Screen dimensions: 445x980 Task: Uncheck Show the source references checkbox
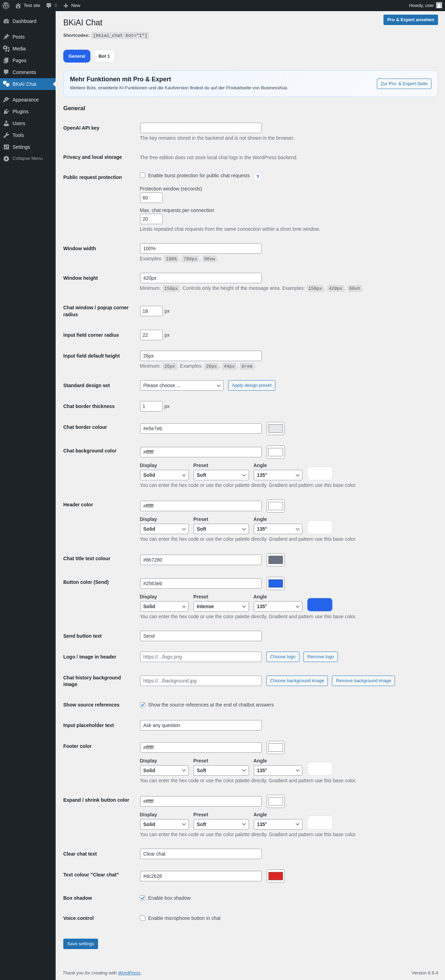pyautogui.click(x=143, y=705)
